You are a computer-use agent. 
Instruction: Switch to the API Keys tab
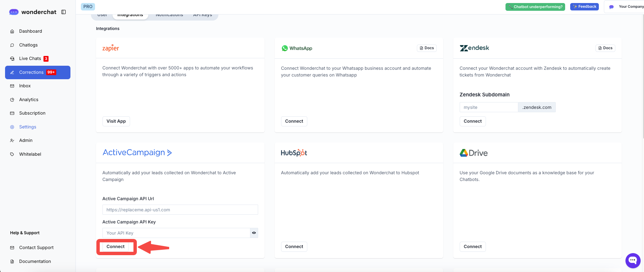click(203, 16)
